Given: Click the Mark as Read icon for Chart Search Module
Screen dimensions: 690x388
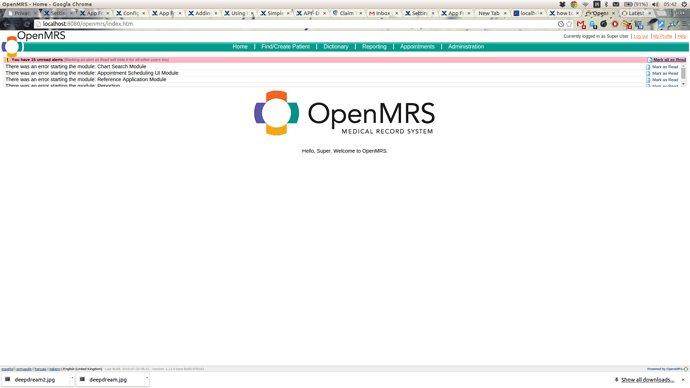Looking at the screenshot, I should click(648, 67).
